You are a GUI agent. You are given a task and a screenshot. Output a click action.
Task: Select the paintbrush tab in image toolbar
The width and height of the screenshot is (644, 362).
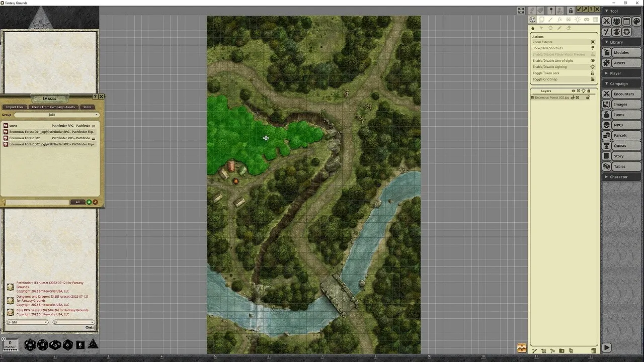[x=550, y=20]
